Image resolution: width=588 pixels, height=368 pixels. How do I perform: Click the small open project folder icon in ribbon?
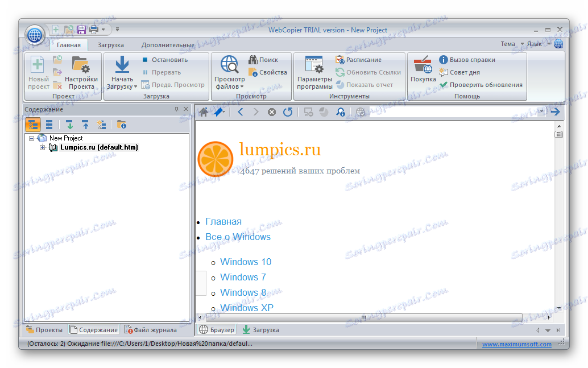[x=57, y=59]
